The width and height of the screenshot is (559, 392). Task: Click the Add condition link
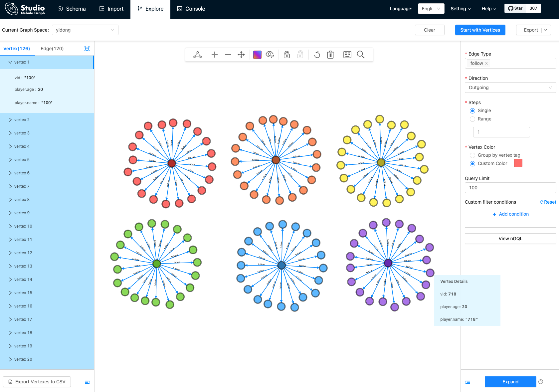coord(510,214)
